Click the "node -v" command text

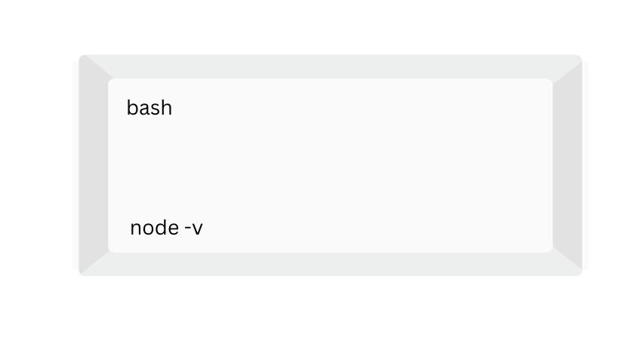[166, 228]
